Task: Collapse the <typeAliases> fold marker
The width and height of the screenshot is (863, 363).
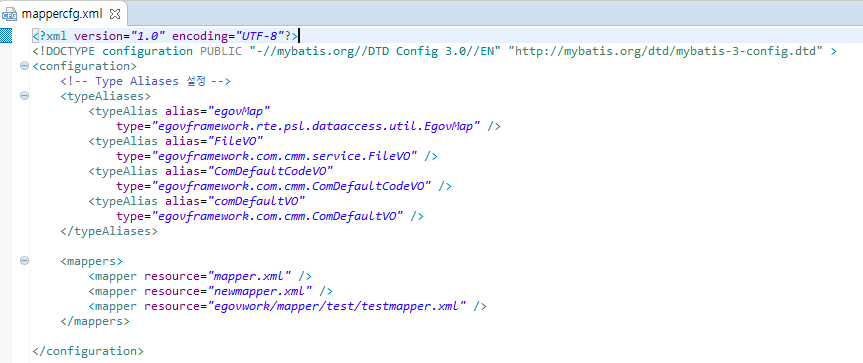Action: 24,96
